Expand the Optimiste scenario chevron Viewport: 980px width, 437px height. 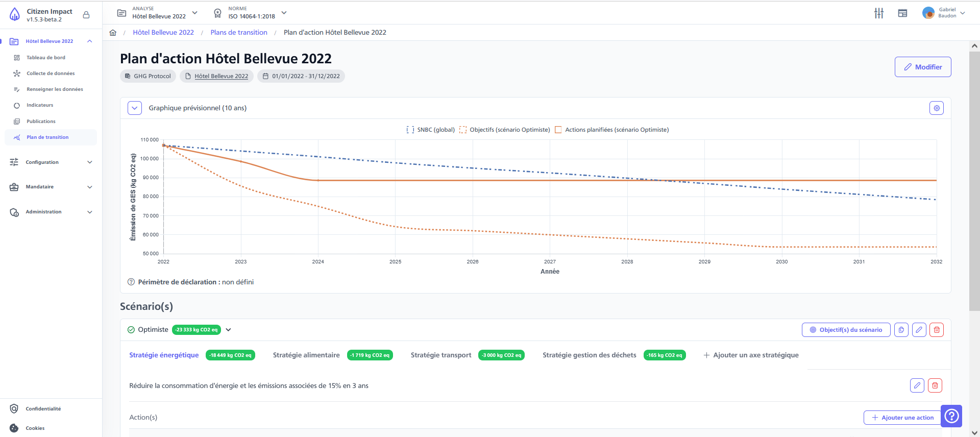(229, 330)
